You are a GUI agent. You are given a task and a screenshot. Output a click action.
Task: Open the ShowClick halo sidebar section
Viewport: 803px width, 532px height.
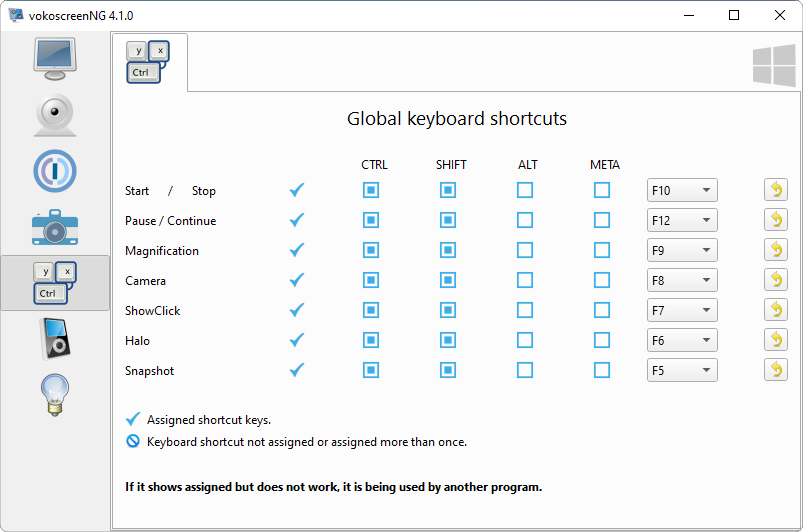pyautogui.click(x=55, y=171)
